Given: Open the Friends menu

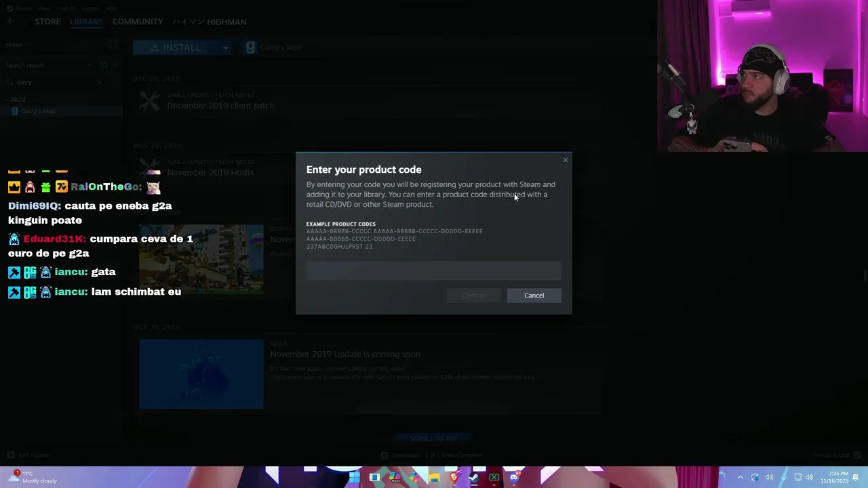Looking at the screenshot, I should point(66,8).
